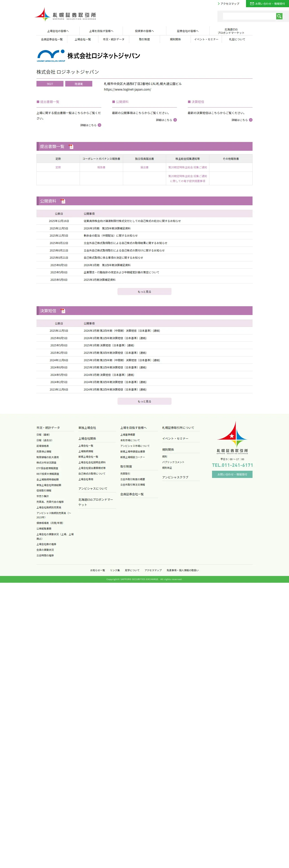Click arrow icon under 決算短信 summary
This screenshot has height=868, width=289.
[251, 120]
